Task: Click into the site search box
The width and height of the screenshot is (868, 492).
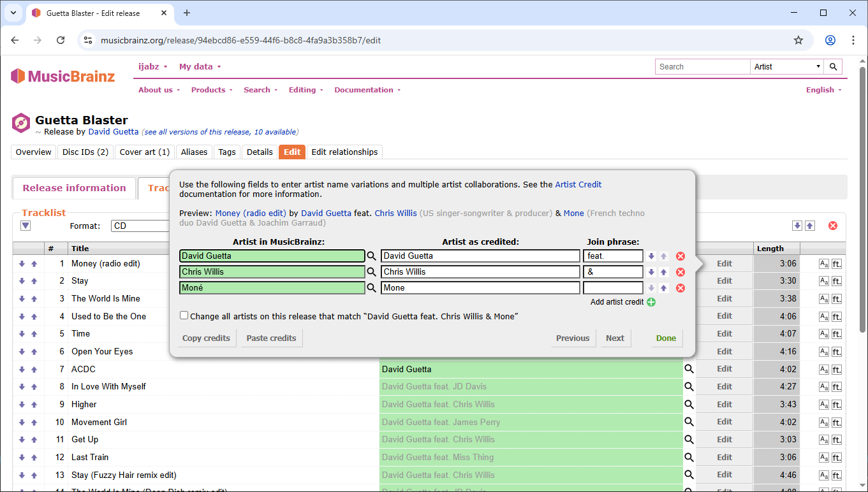Action: (x=703, y=66)
